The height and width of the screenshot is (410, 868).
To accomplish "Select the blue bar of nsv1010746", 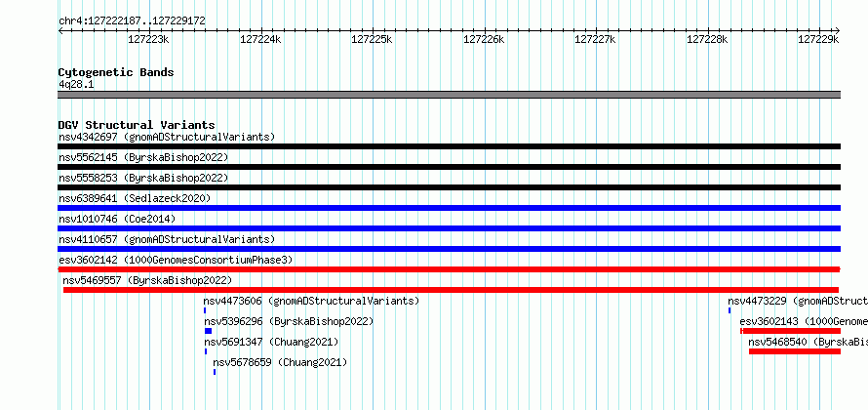I will 449,228.
